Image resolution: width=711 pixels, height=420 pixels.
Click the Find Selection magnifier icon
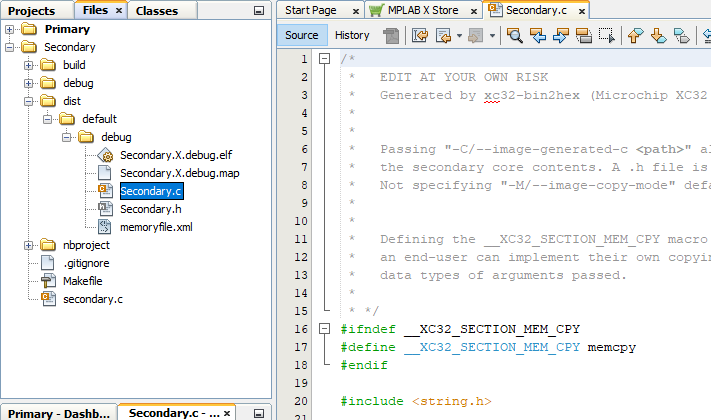click(515, 36)
